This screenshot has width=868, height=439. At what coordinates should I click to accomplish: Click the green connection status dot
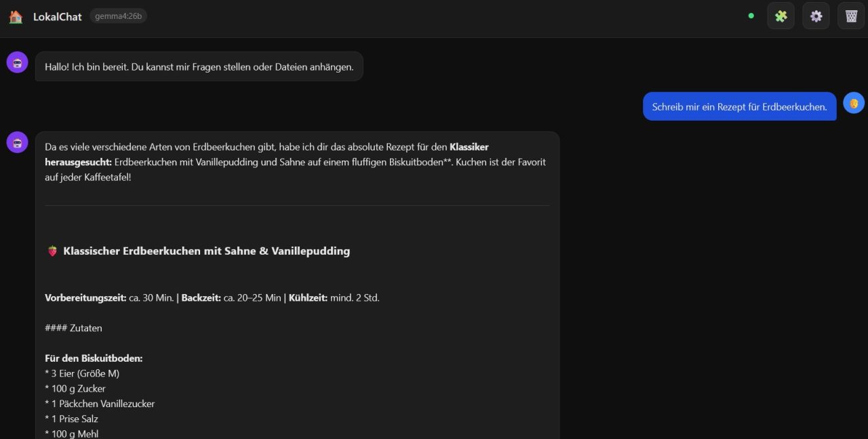[751, 16]
